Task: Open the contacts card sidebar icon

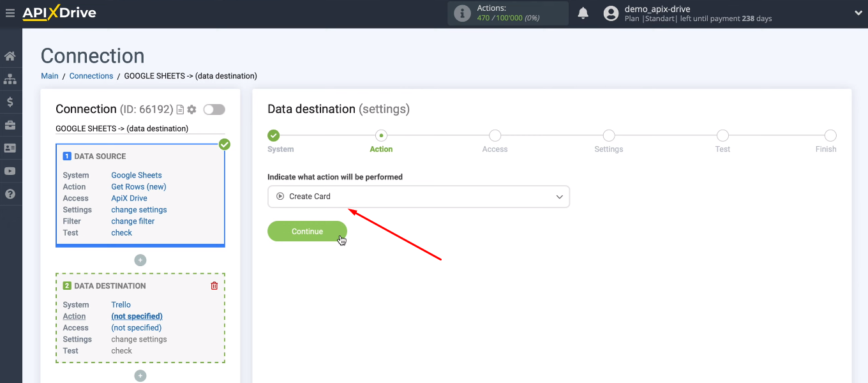Action: tap(10, 147)
